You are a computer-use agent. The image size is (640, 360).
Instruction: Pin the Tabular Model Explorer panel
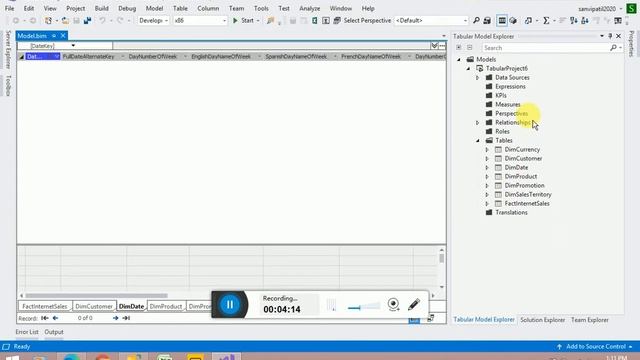click(x=610, y=36)
